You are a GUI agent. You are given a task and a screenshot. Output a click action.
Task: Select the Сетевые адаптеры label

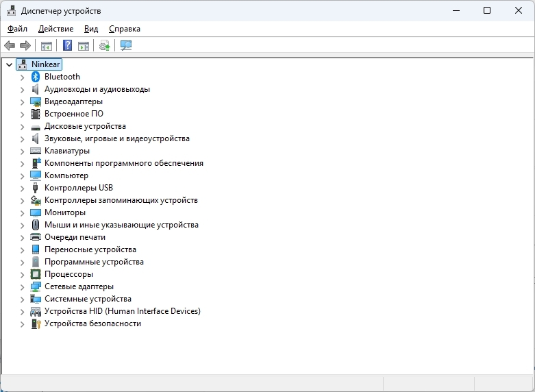point(79,286)
